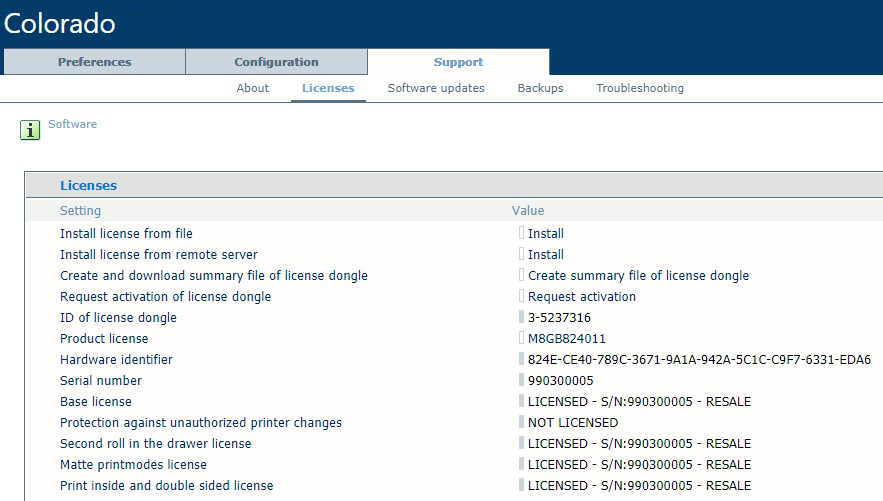Click the Request activation value
Screen dimensions: 883x501
582,297
